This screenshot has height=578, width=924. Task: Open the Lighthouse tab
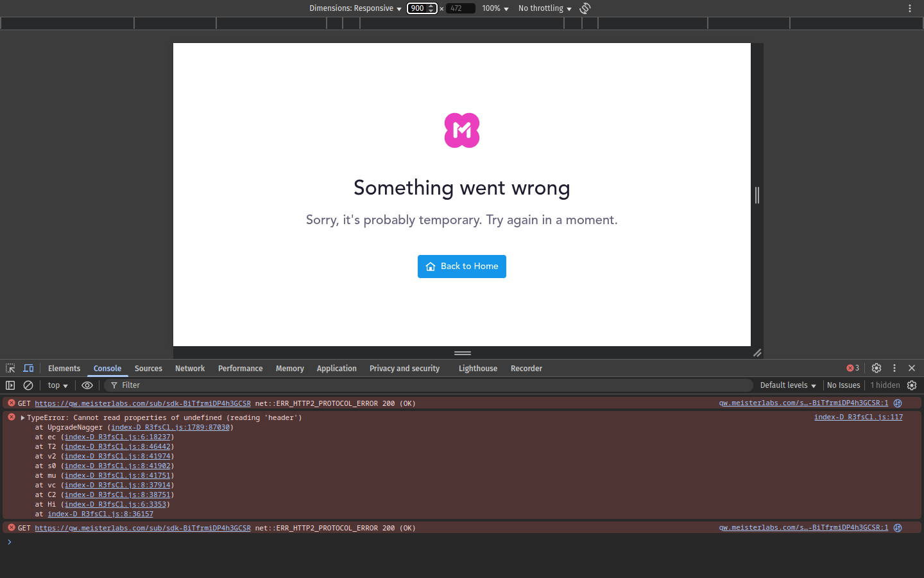[x=478, y=368]
